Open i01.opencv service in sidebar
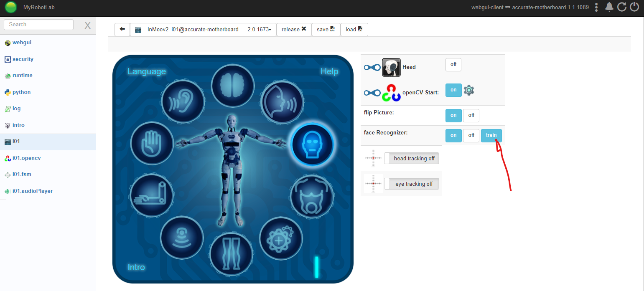The height and width of the screenshot is (291, 644). pos(26,158)
